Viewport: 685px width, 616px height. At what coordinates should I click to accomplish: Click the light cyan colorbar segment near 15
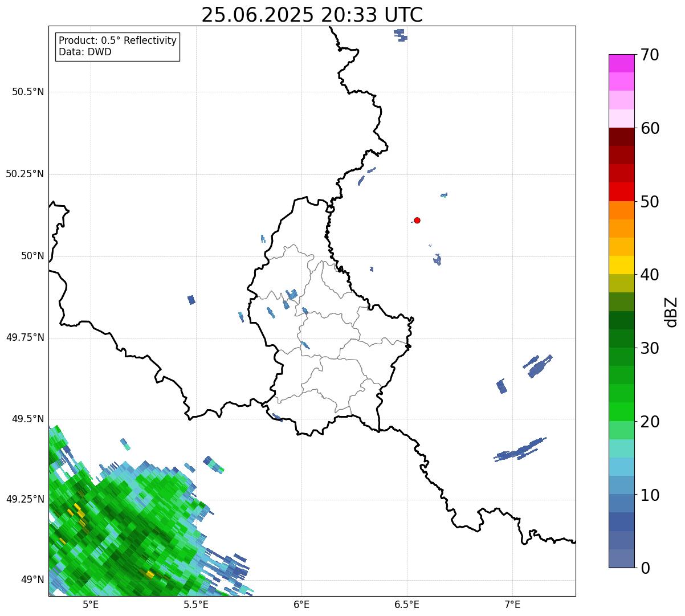(621, 448)
